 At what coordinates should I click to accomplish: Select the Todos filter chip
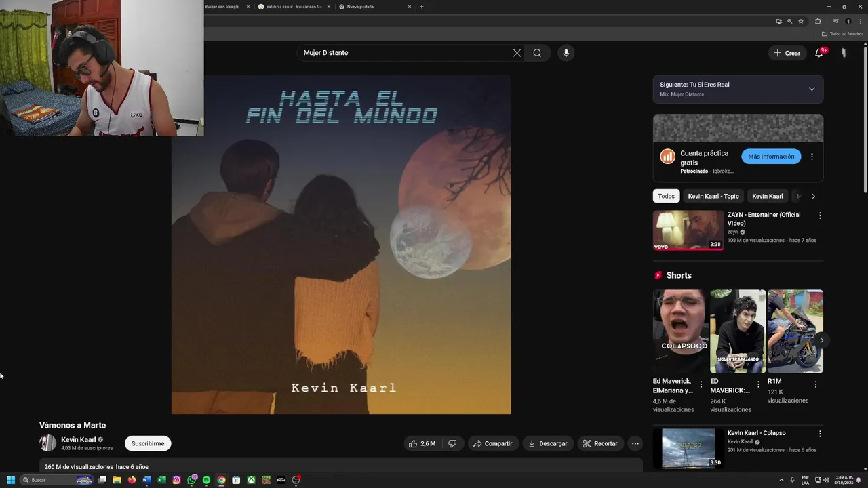[666, 196]
